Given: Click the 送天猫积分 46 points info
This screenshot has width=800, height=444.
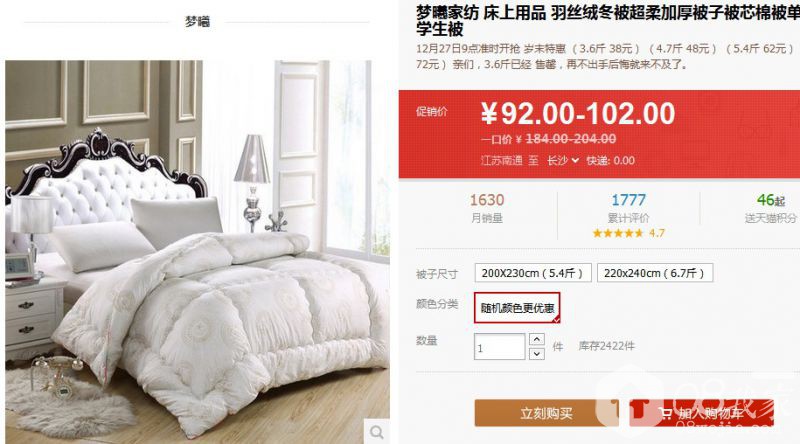Looking at the screenshot, I should 770,208.
